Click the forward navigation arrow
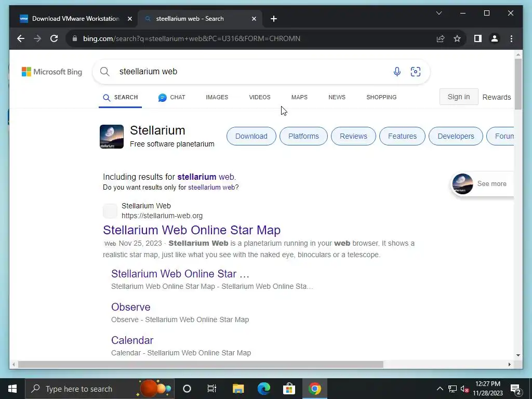Screen dimensions: 532x399 [37, 38]
